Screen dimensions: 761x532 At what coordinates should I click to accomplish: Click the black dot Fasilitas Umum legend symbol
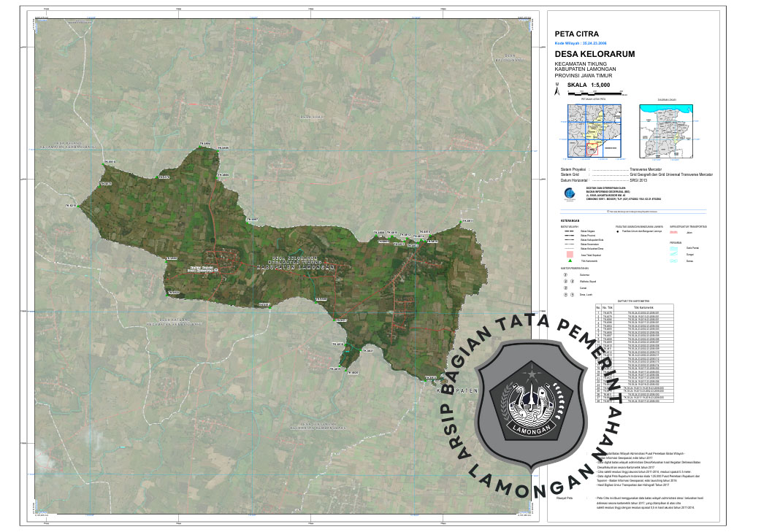(x=618, y=231)
